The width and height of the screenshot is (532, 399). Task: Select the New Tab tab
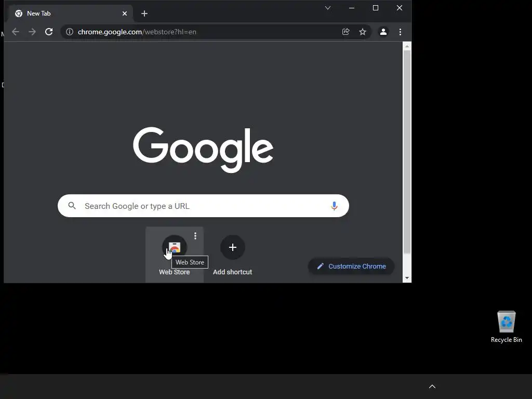(70, 14)
